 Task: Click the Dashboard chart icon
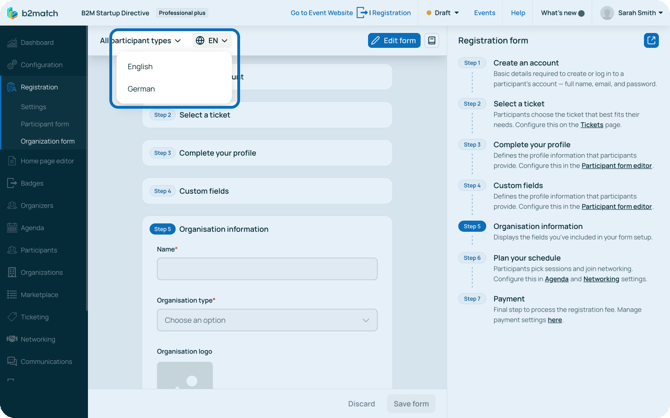coord(12,42)
